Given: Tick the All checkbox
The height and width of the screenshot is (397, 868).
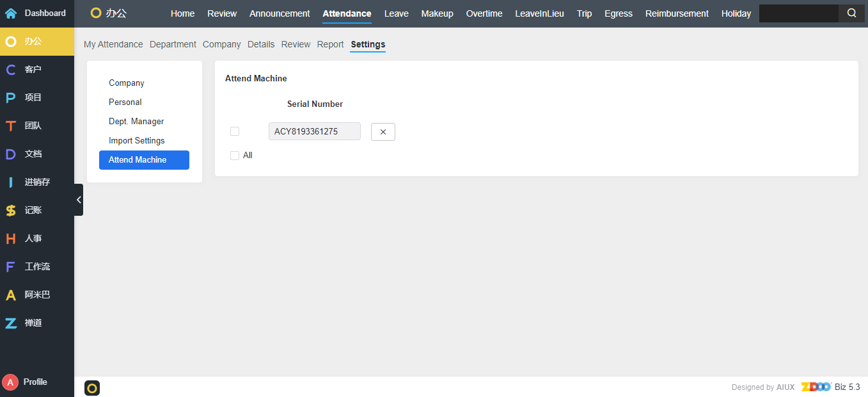Looking at the screenshot, I should point(235,156).
